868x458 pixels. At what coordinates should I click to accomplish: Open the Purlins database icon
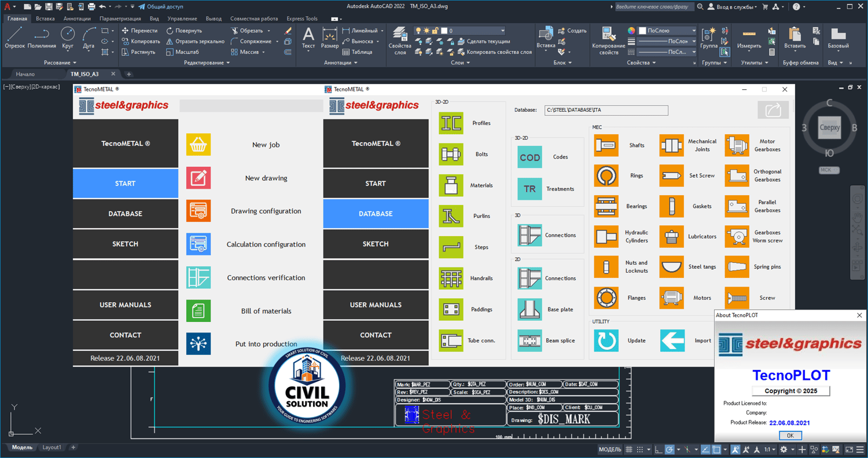click(451, 216)
